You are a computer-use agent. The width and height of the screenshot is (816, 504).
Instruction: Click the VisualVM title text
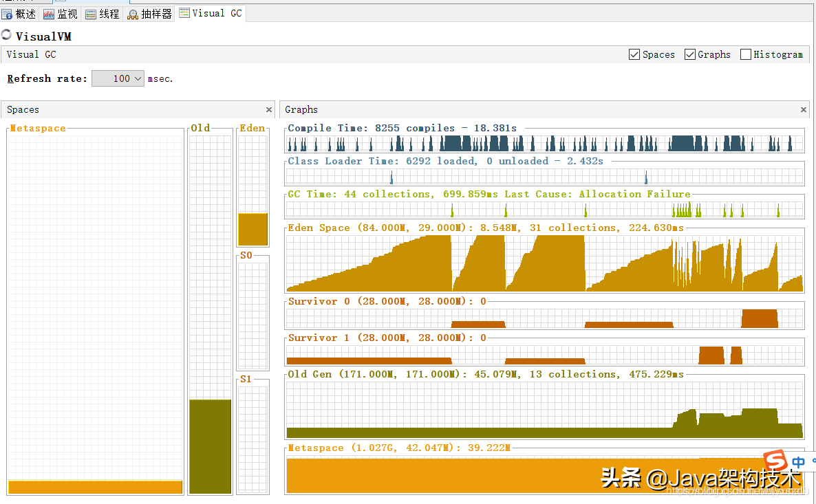coord(43,36)
